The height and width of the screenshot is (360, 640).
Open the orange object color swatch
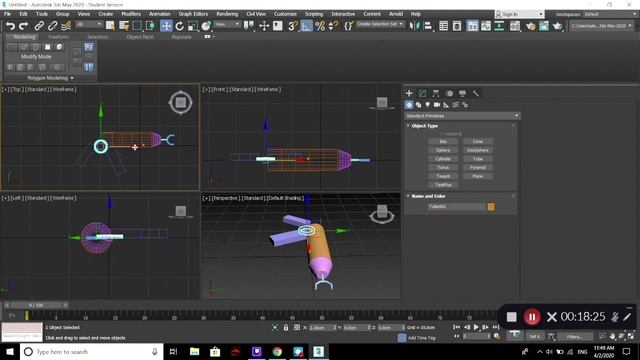[491, 207]
